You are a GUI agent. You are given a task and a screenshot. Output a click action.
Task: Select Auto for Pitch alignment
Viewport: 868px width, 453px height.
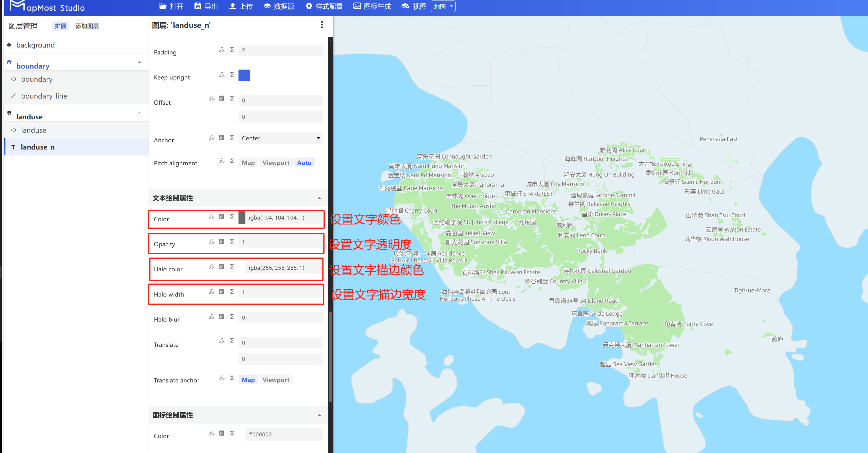click(x=304, y=162)
